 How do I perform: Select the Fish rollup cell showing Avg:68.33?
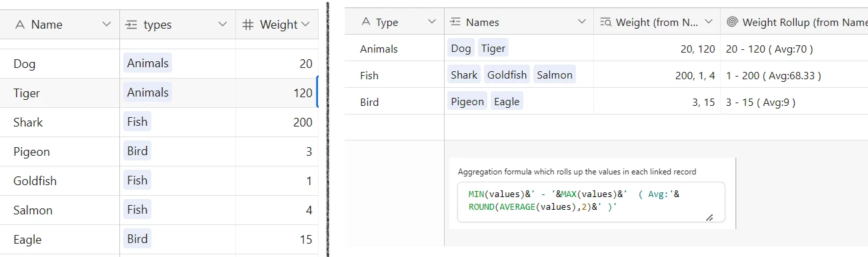click(794, 75)
